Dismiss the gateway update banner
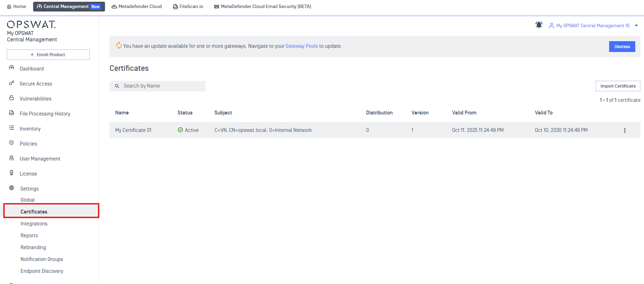 [622, 46]
